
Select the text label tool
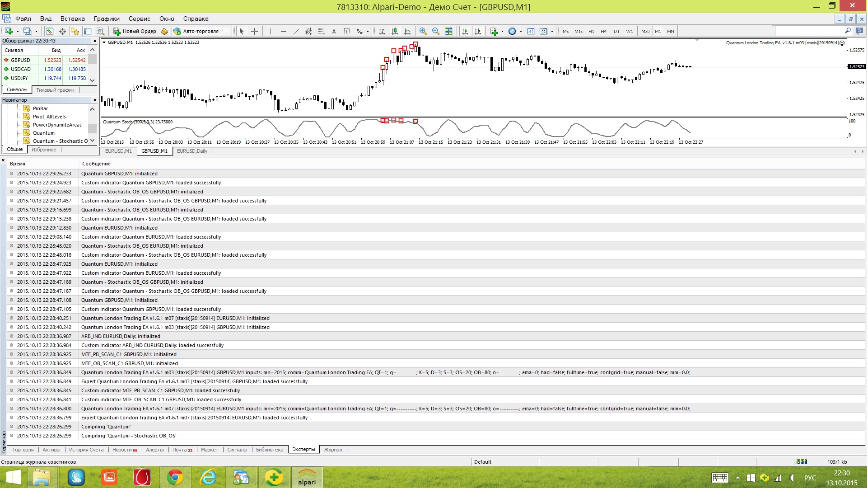(x=346, y=31)
